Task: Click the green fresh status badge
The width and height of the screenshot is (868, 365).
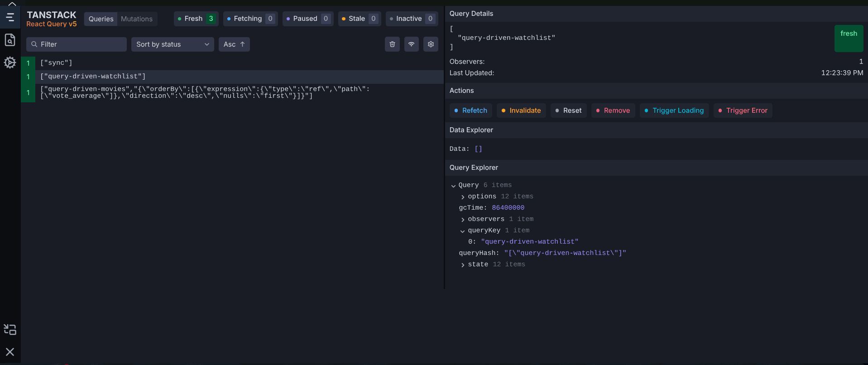Action: coord(849,38)
